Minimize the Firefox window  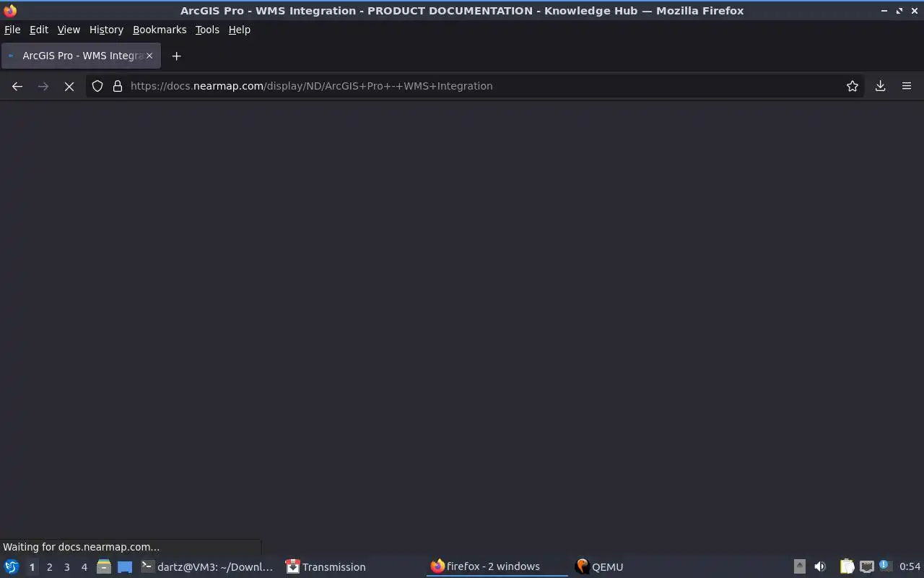click(884, 11)
